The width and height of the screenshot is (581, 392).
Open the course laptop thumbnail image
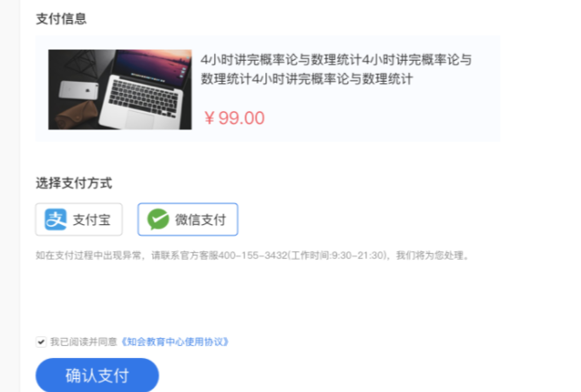point(120,90)
